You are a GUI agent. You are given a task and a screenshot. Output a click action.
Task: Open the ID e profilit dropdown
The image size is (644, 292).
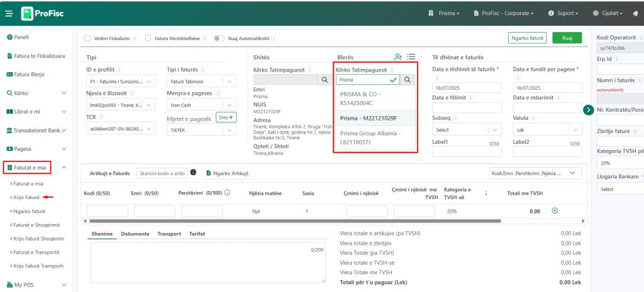[x=121, y=81]
